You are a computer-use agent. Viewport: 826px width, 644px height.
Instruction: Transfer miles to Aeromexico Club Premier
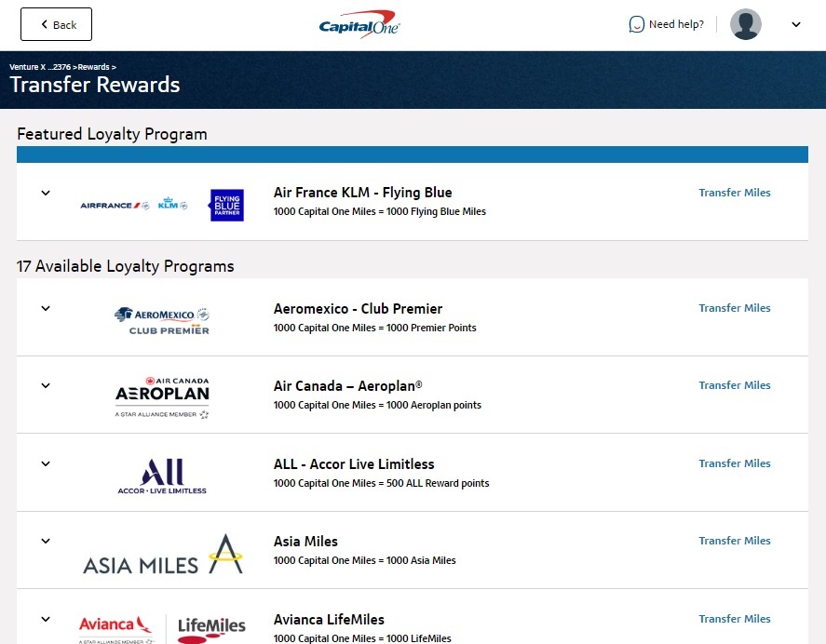pyautogui.click(x=735, y=308)
